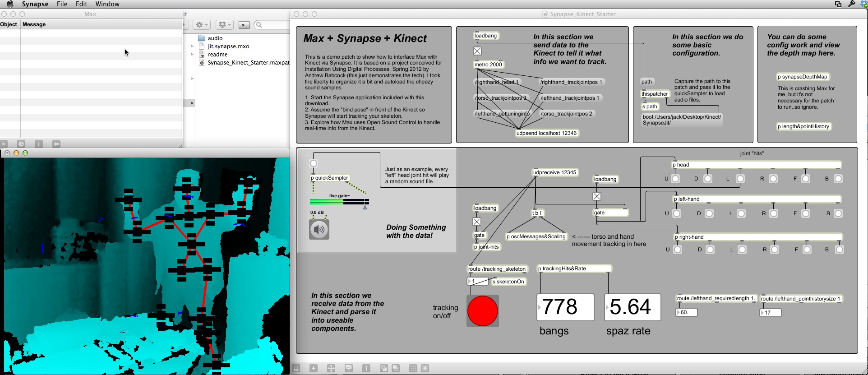Toggle the checkbox above metro 2000
This screenshot has height=375, width=868.
tap(477, 51)
